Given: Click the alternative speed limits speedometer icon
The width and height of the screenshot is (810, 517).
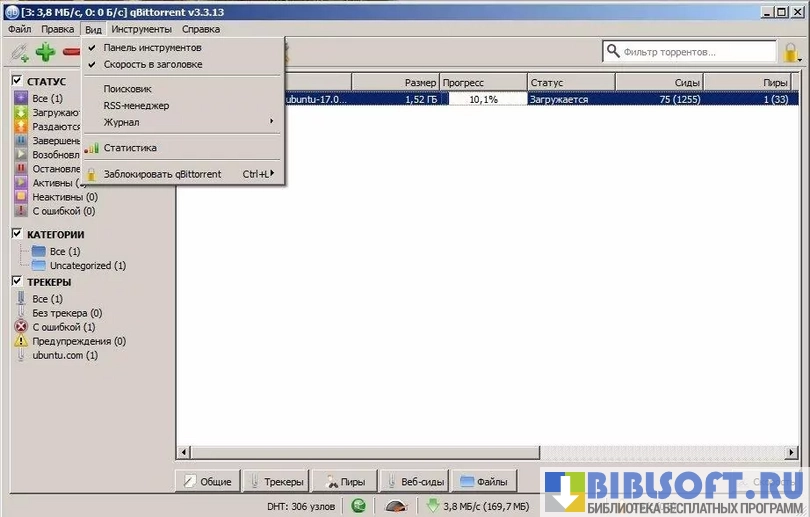Looking at the screenshot, I should pos(396,506).
